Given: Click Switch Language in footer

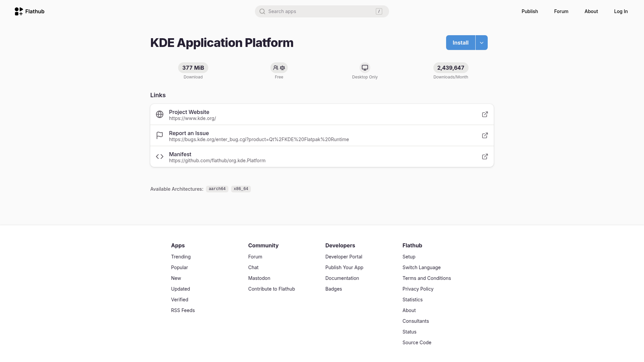Looking at the screenshot, I should (422, 267).
